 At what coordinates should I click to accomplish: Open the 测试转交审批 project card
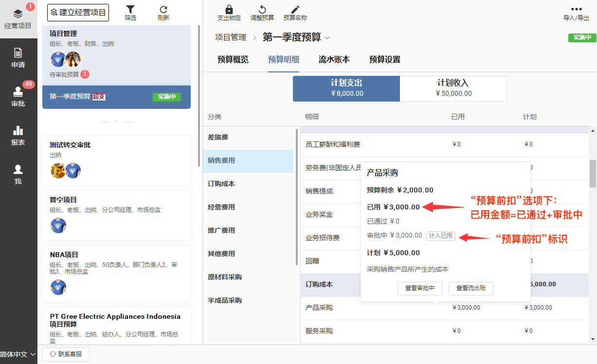(x=116, y=160)
